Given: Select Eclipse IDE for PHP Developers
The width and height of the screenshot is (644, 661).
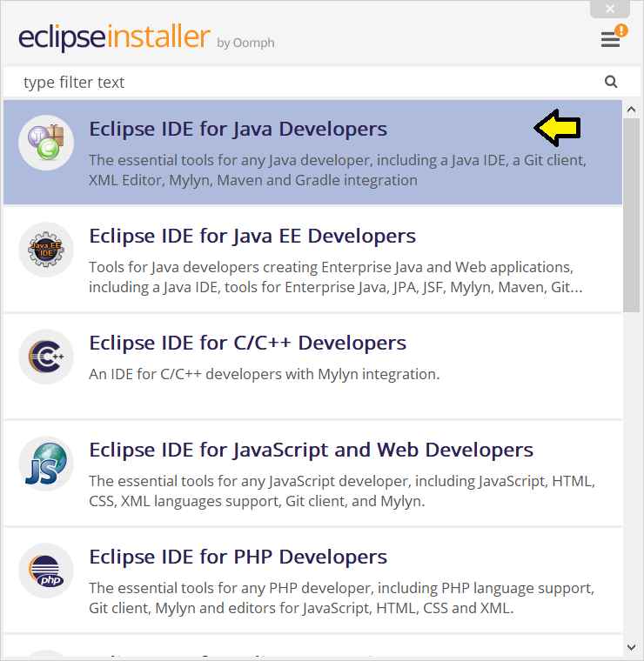Looking at the screenshot, I should tap(313, 581).
